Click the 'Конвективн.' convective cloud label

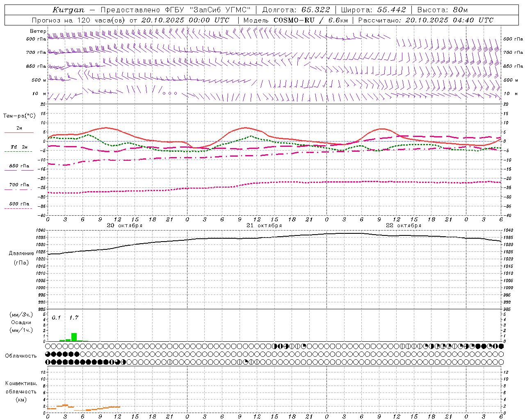pos(21,383)
